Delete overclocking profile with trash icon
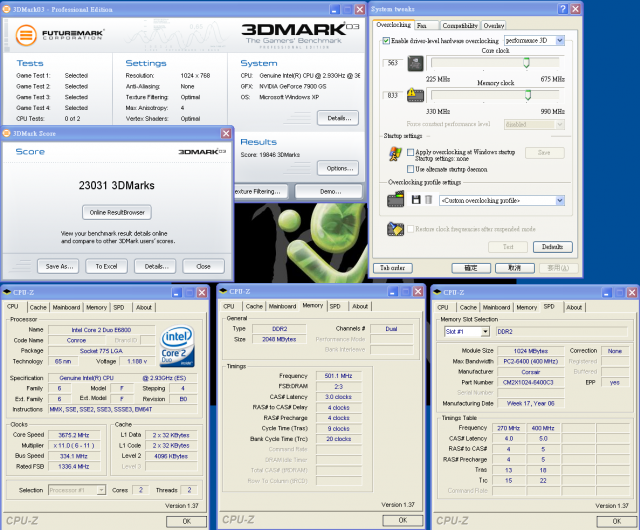This screenshot has height=530, width=640. tap(428, 200)
